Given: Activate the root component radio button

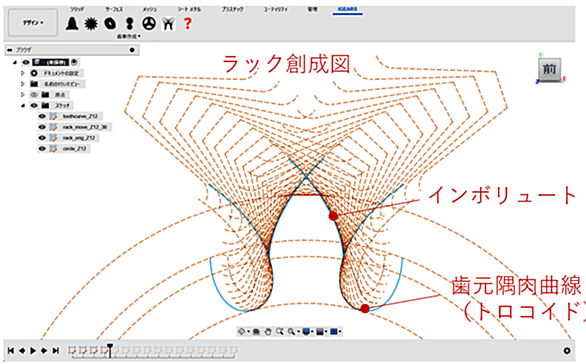Looking at the screenshot, I should (74, 62).
